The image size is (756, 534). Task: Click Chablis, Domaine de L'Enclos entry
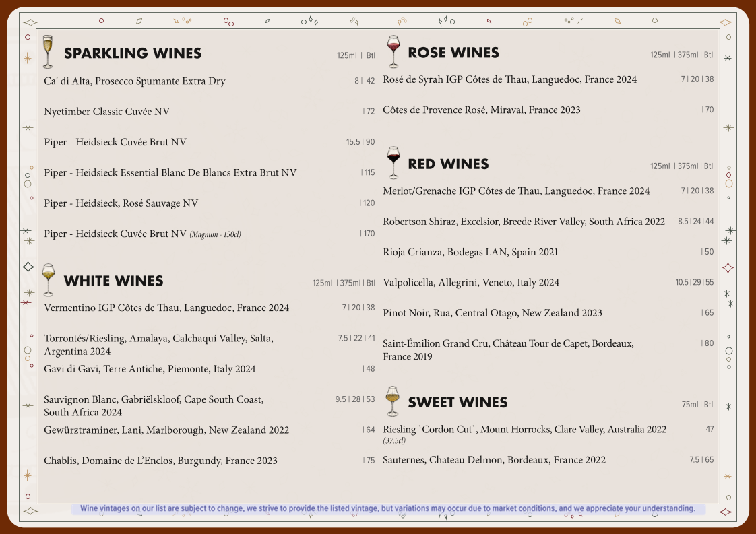160,461
